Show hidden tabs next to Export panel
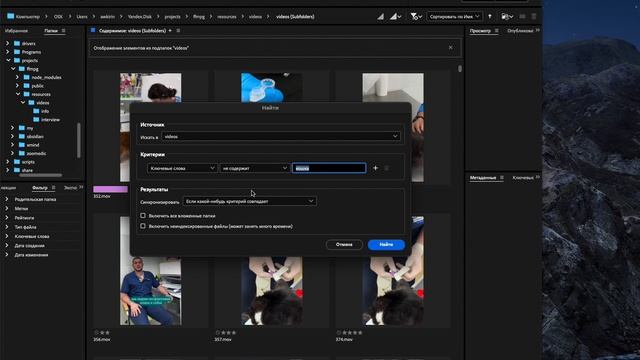The image size is (640, 360). pyautogui.click(x=81, y=187)
